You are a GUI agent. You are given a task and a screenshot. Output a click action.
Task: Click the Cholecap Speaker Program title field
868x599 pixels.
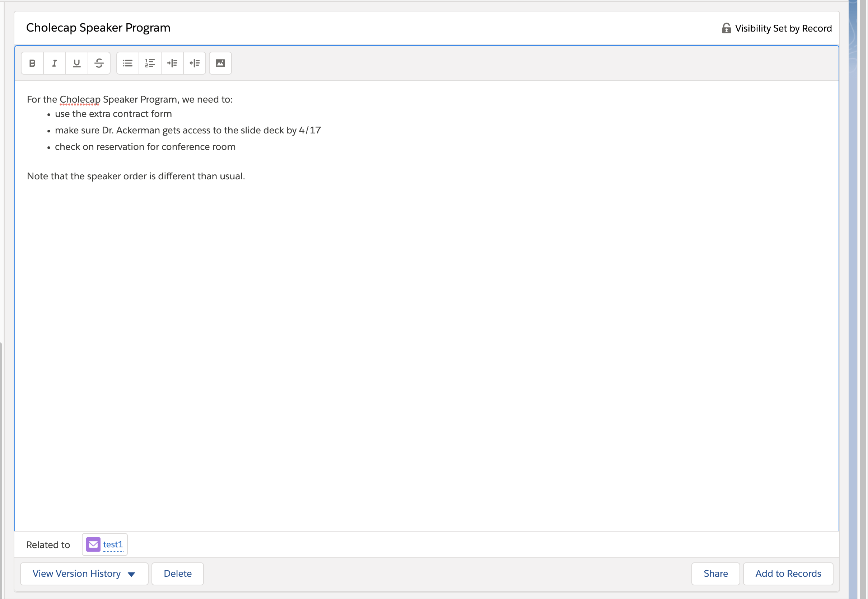point(98,28)
